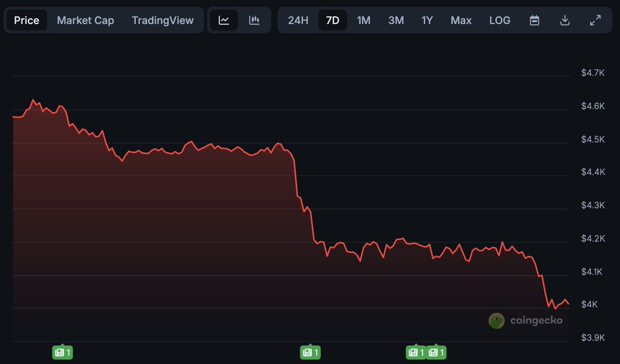Select the Market Cap tab

pyautogui.click(x=85, y=20)
